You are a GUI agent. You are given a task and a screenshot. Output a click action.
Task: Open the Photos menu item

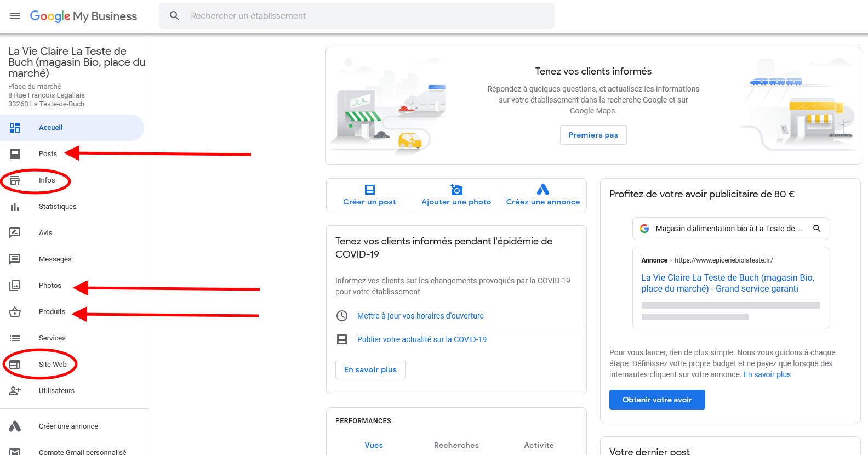[72, 286]
